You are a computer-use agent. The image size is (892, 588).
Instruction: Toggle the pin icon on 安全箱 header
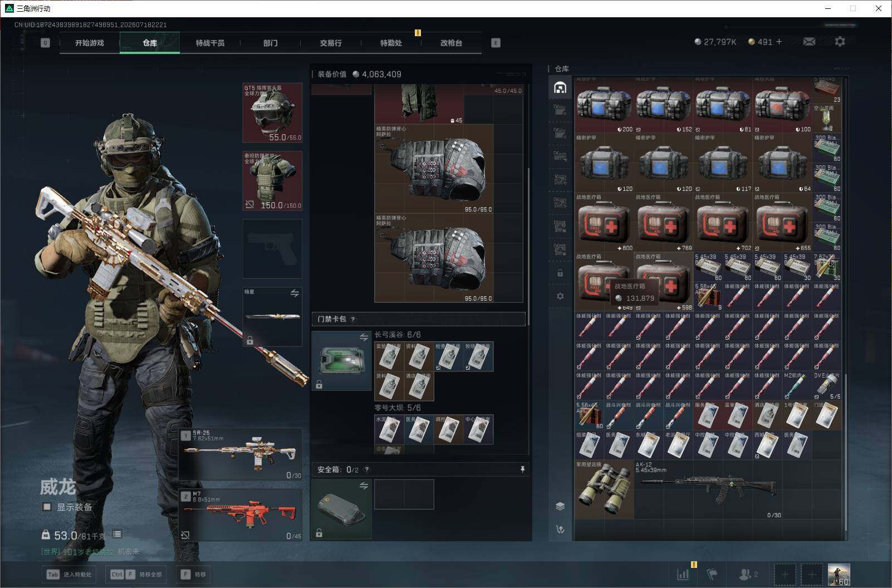pos(522,470)
